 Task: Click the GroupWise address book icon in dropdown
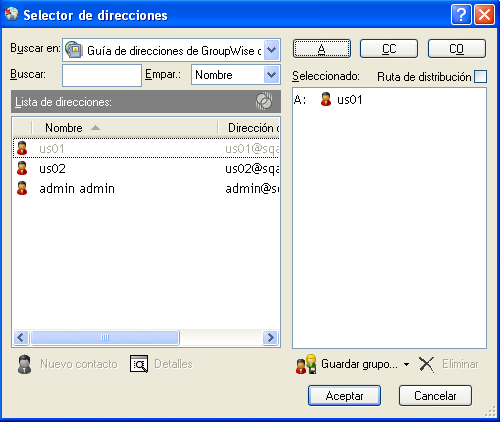point(74,50)
